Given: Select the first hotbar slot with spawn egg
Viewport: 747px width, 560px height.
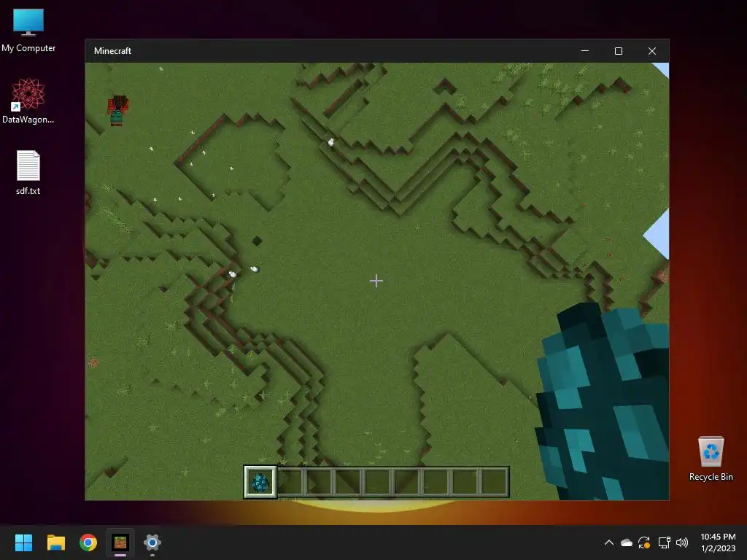Looking at the screenshot, I should 260,482.
